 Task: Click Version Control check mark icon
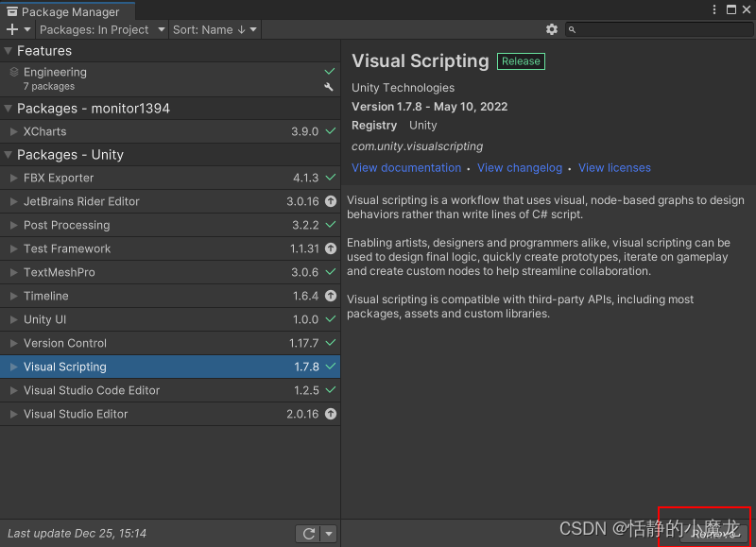(330, 343)
